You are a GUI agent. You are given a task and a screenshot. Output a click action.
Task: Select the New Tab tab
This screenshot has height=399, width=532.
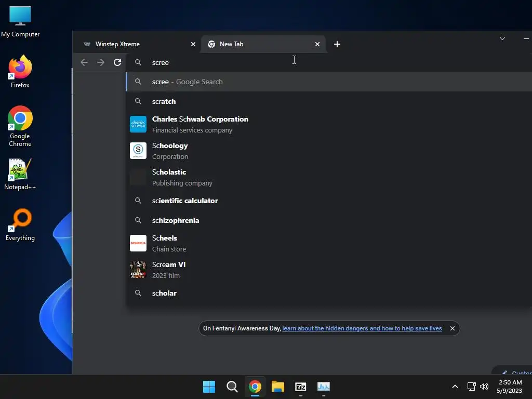point(263,44)
